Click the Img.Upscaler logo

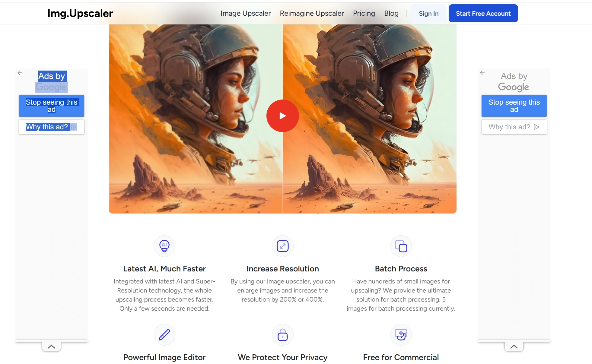coord(80,13)
